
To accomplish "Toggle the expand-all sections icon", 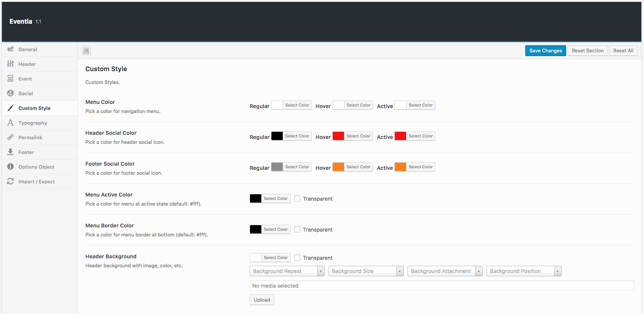I will (86, 50).
